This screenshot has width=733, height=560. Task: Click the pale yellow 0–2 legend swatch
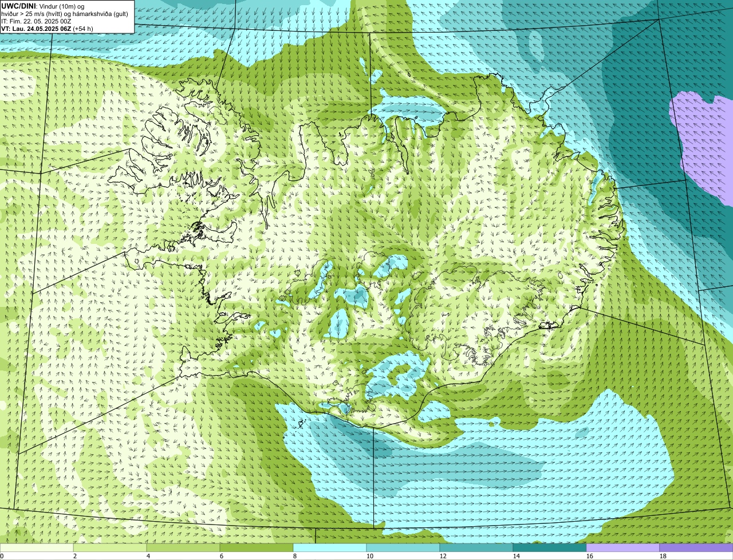37,547
